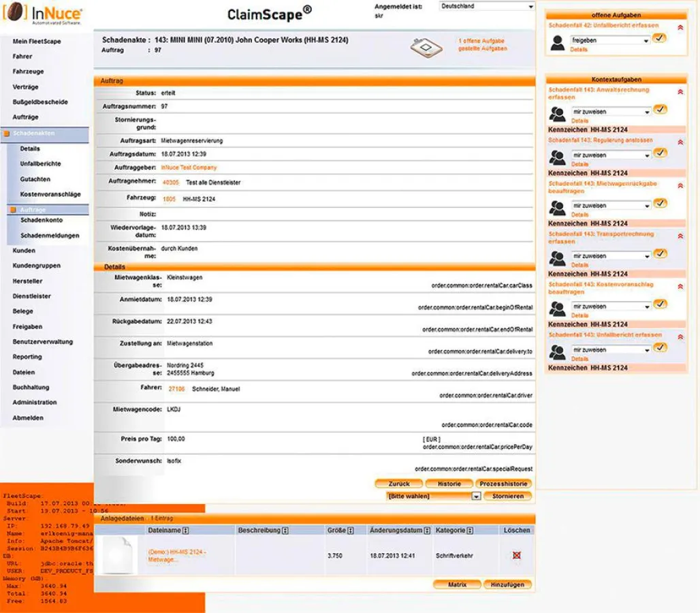Screen dimensions: 700x613
Task: Open Fahrzeuge in the left navigation
Action: (x=28, y=72)
